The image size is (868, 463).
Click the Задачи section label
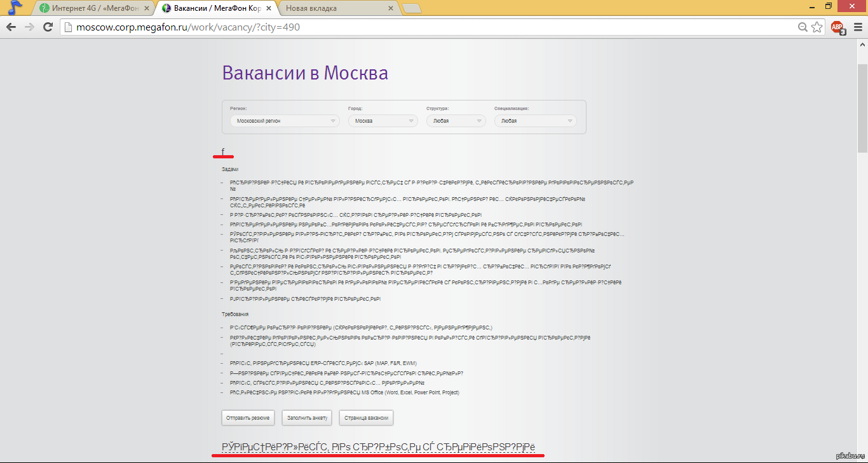pyautogui.click(x=230, y=169)
